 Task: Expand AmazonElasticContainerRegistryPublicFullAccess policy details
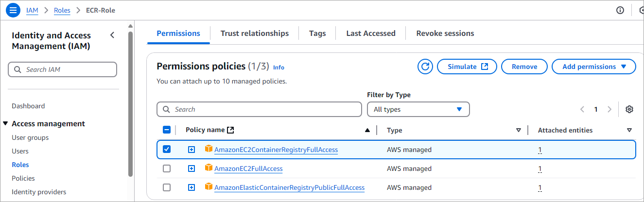(x=191, y=187)
